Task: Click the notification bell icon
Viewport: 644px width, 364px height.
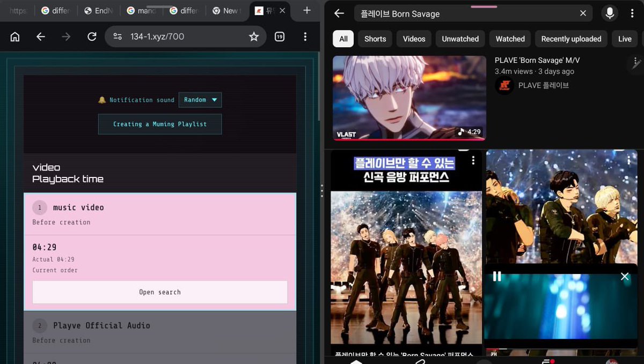Action: (x=102, y=100)
